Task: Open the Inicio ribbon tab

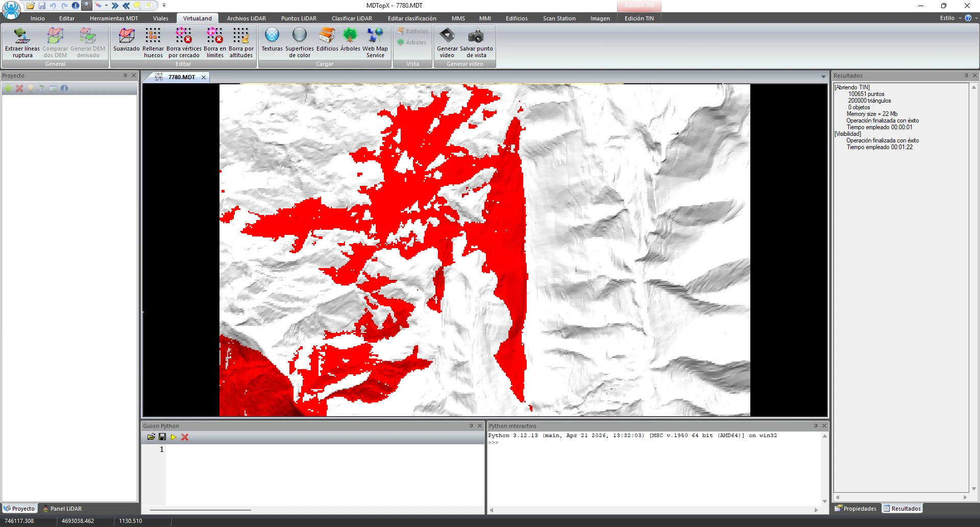Action: point(38,18)
